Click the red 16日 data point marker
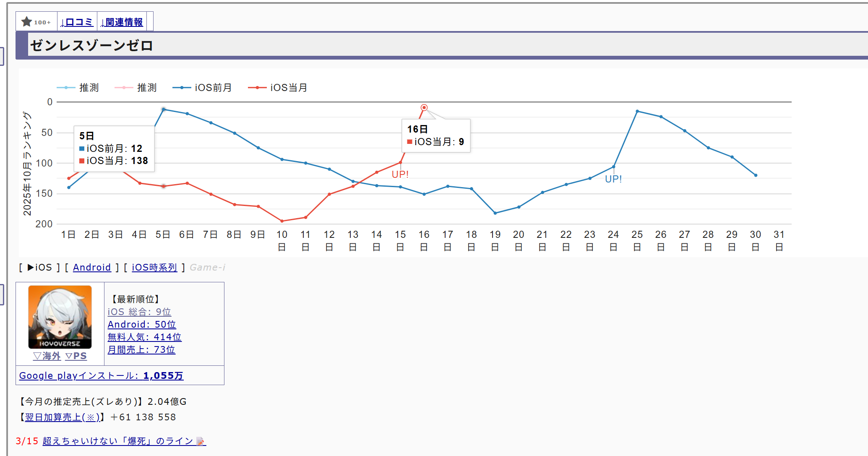 pos(424,108)
